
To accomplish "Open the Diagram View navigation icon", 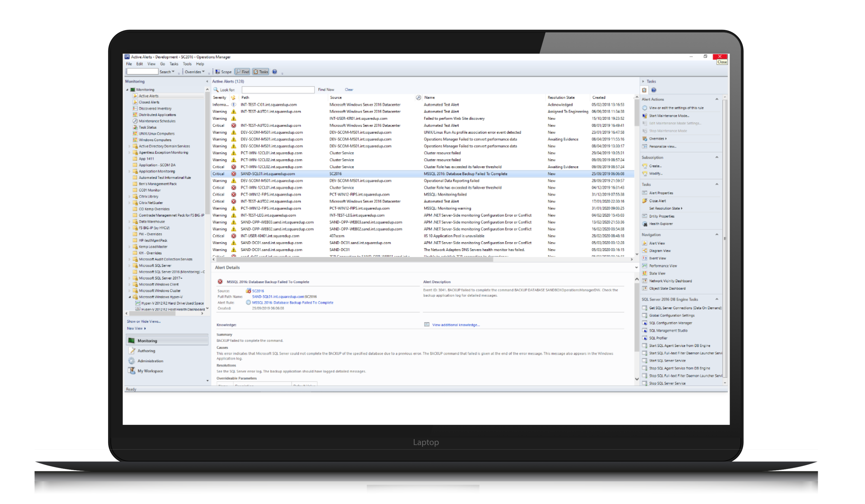I will tap(645, 251).
